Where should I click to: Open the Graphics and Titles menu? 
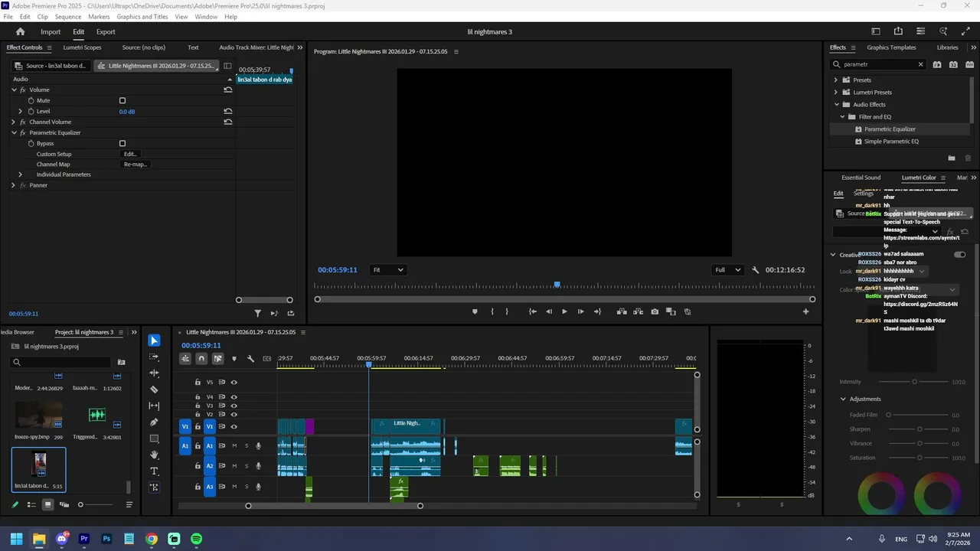coord(142,17)
